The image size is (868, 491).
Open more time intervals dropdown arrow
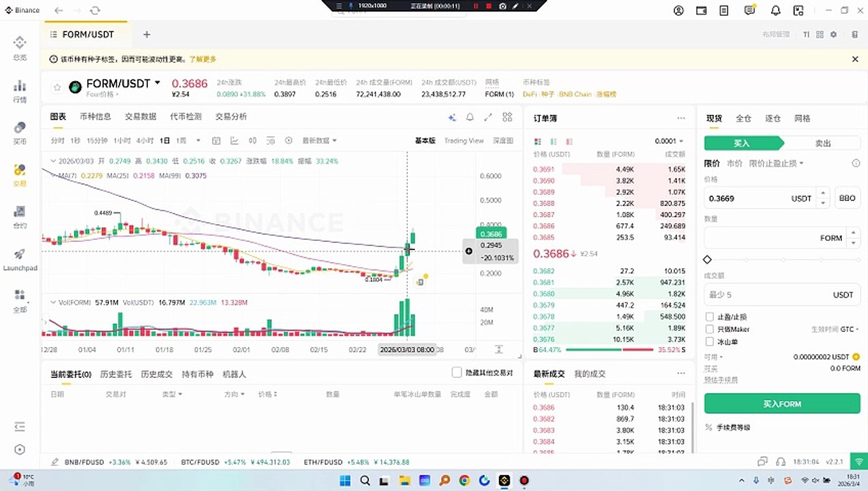tap(199, 140)
